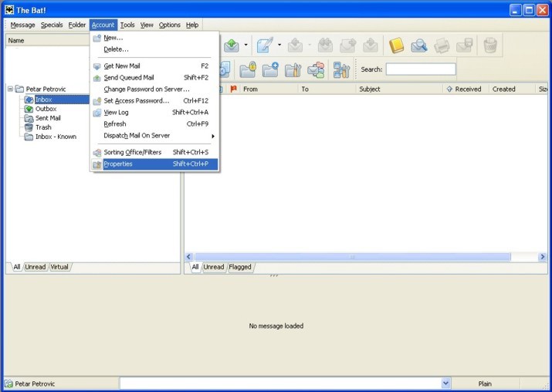Screen dimensions: 552x392
Task: Click the folder with padlock icon
Action: tap(248, 69)
